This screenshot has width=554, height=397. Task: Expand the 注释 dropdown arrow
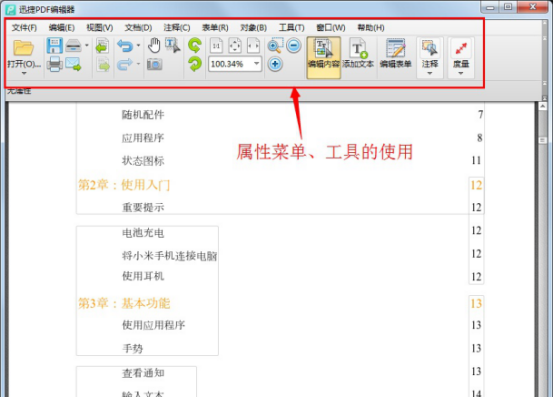(x=430, y=73)
